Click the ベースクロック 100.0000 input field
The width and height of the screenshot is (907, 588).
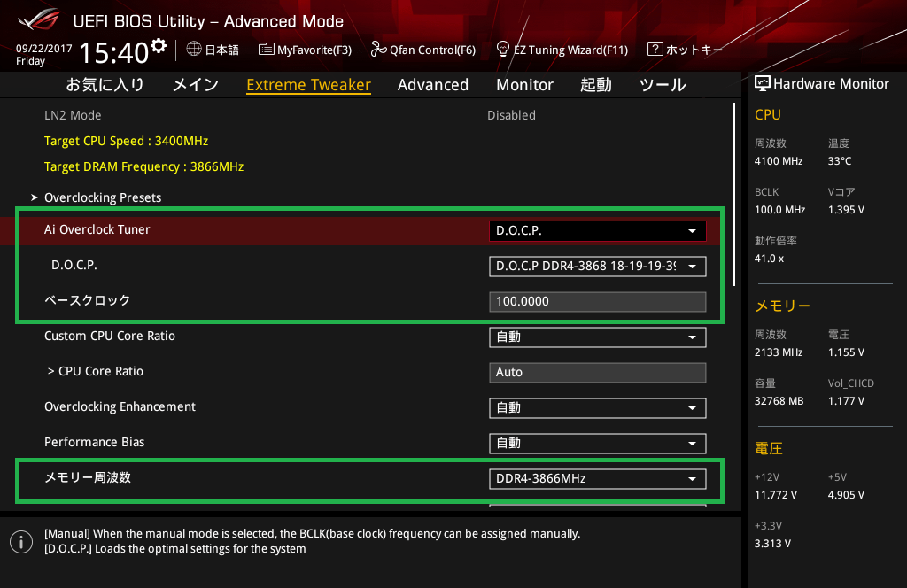598,302
